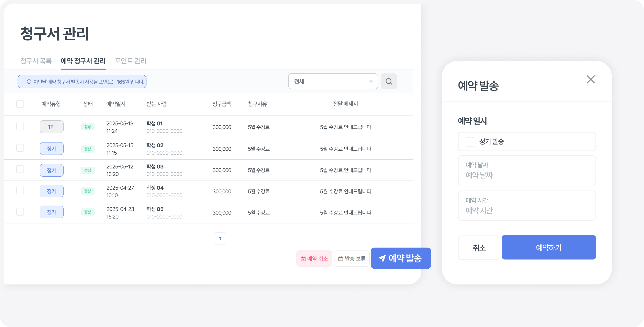The height and width of the screenshot is (327, 644).
Task: Enable the 정기 발송 checkbox
Action: pos(470,142)
